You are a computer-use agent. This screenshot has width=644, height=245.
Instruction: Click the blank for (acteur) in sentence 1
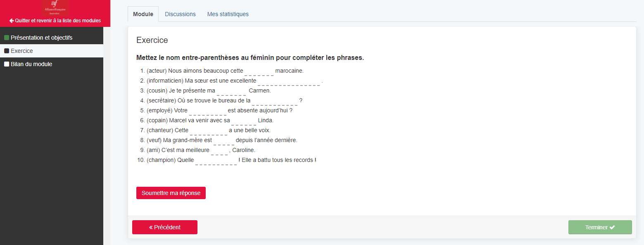[x=259, y=71]
